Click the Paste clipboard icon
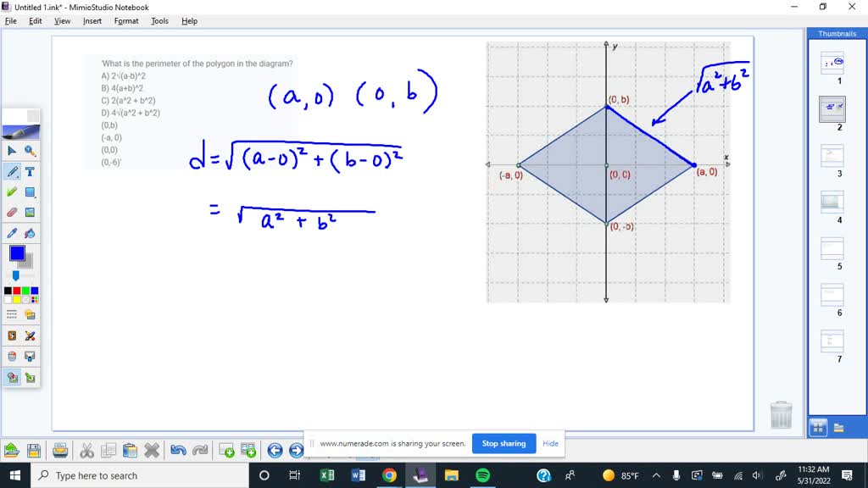 point(130,451)
